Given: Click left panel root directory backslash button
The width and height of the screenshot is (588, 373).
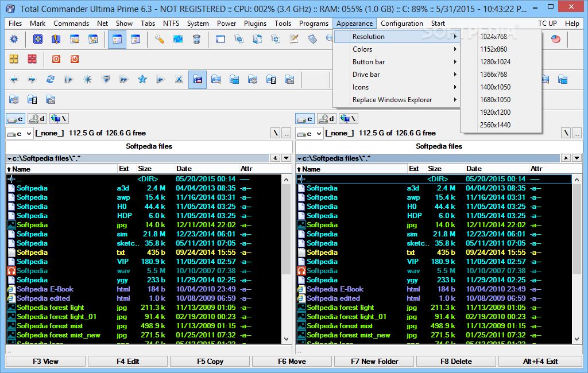Looking at the screenshot, I should [276, 133].
